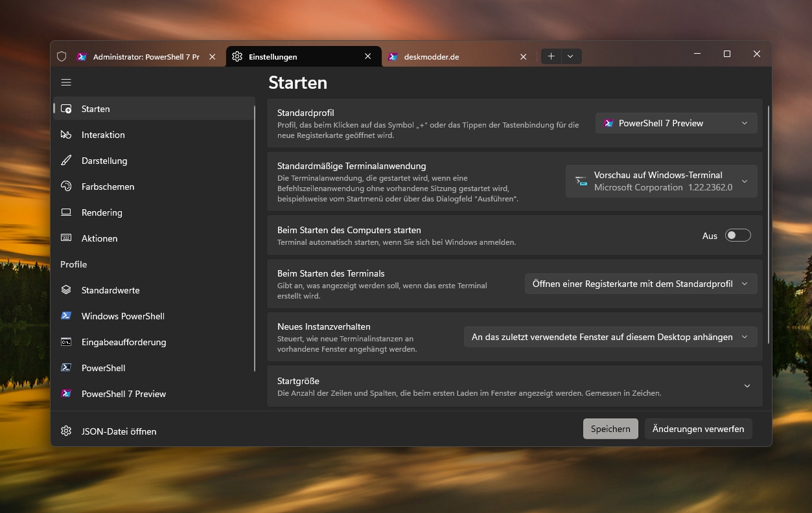Image resolution: width=812 pixels, height=513 pixels.
Task: Click the Starten rocket icon in sidebar
Action: click(x=66, y=109)
